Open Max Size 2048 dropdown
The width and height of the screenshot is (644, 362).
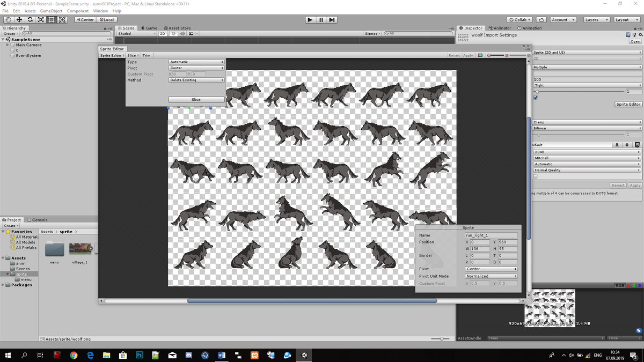click(587, 152)
